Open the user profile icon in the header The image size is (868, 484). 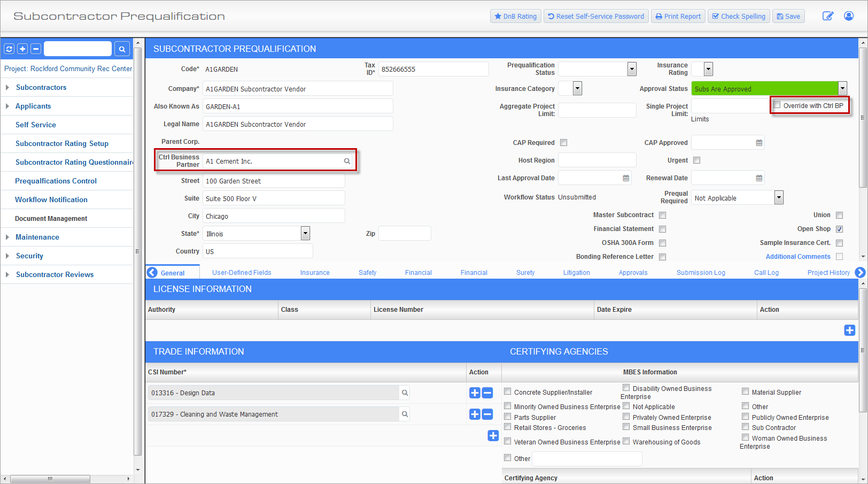848,16
